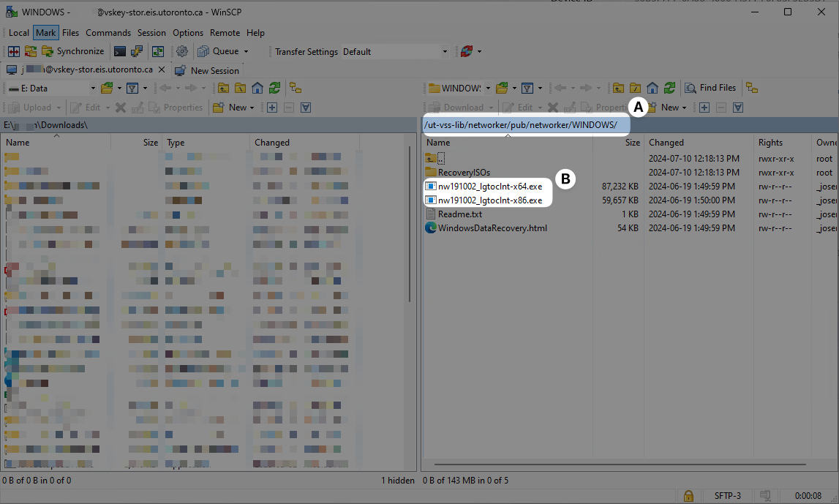
Task: Select nw191002_lgtoclnt-x86.exe file
Action: [484, 200]
